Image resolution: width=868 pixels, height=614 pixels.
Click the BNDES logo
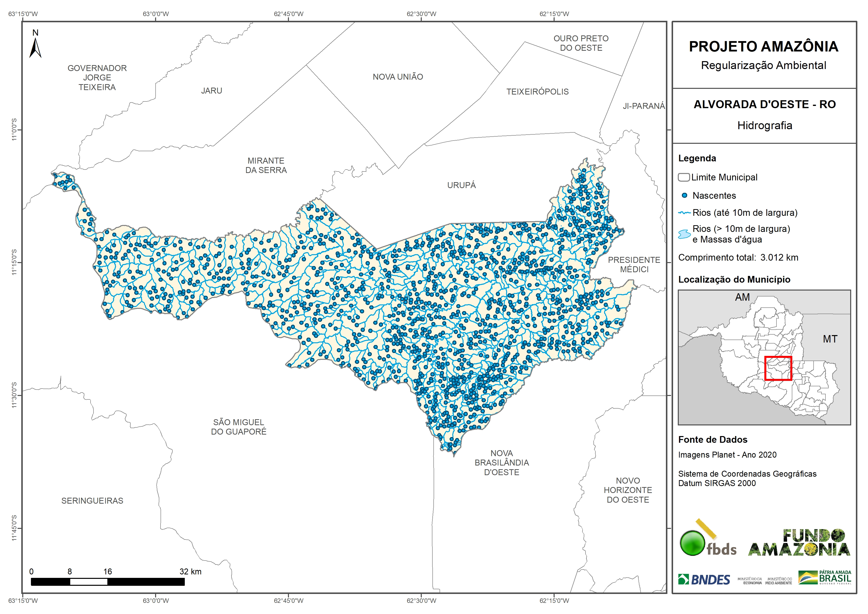[x=704, y=580]
